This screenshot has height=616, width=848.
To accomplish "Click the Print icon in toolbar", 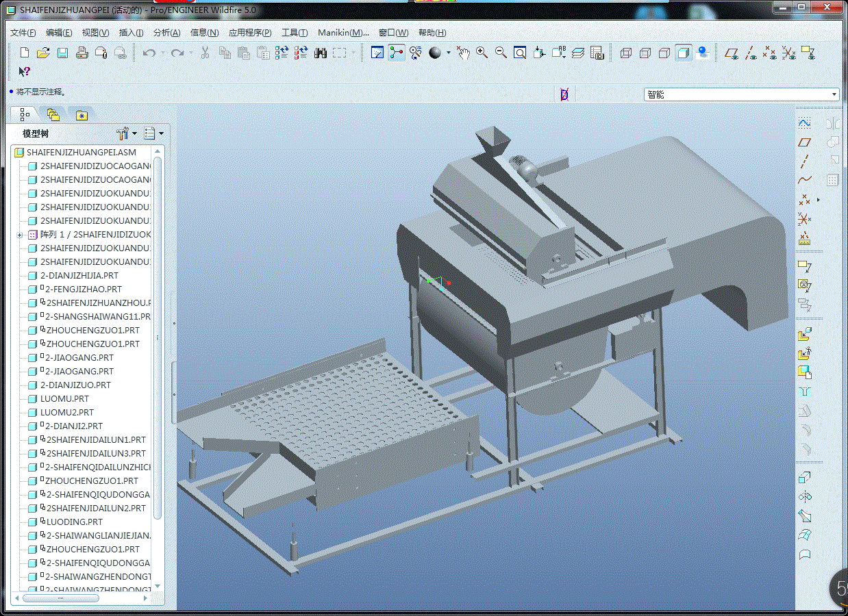I will point(82,53).
